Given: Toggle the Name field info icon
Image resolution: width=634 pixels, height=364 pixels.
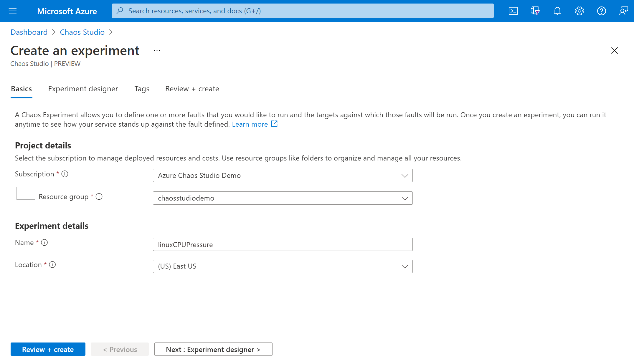Looking at the screenshot, I should (x=44, y=243).
